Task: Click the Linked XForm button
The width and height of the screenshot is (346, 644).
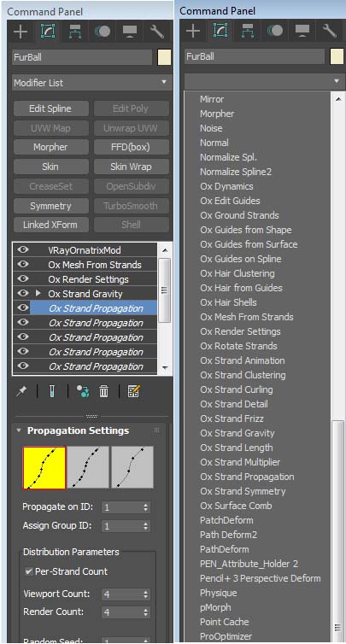Action: pos(50,225)
